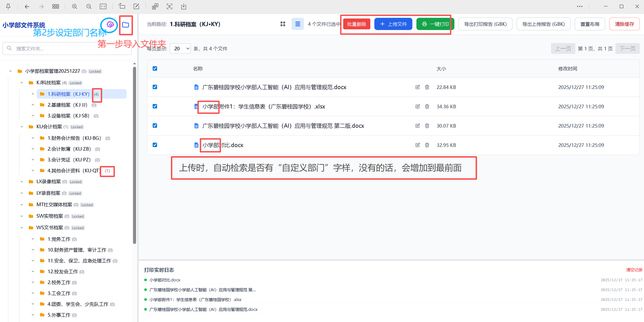Click the delete icon for the xlsx file
The width and height of the screenshot is (644, 322).
point(427,106)
